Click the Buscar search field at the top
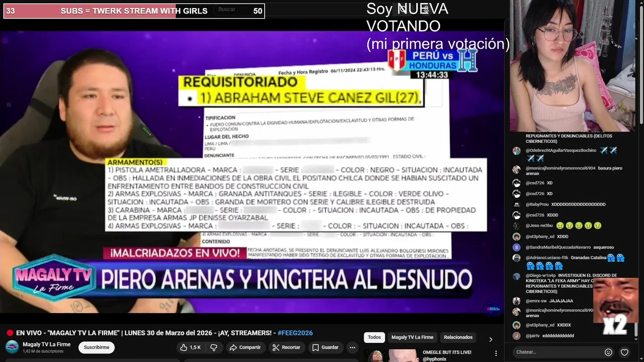 (x=227, y=10)
